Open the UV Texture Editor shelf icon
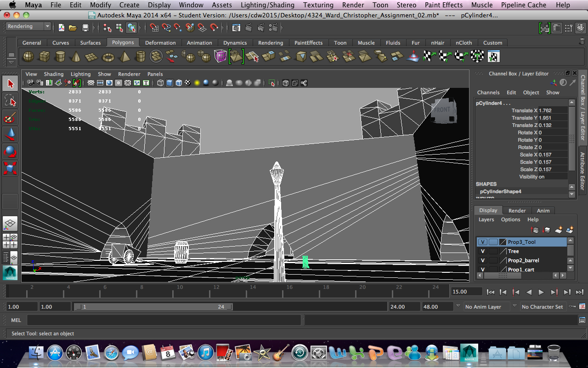This screenshot has height=368, width=588. click(493, 57)
